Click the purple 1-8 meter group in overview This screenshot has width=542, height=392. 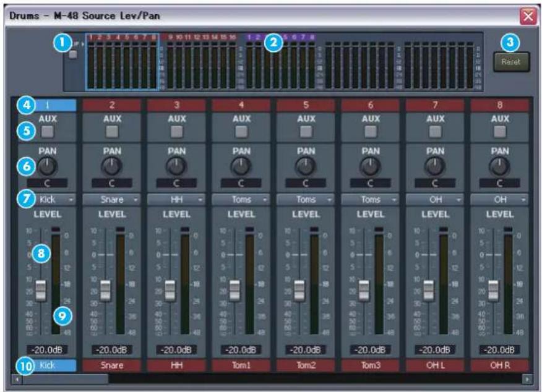pyautogui.click(x=281, y=62)
